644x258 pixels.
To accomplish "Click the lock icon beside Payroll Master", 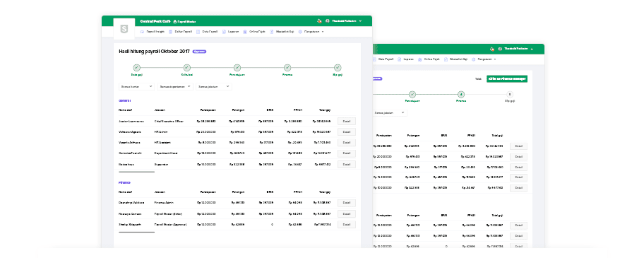I will [x=174, y=21].
